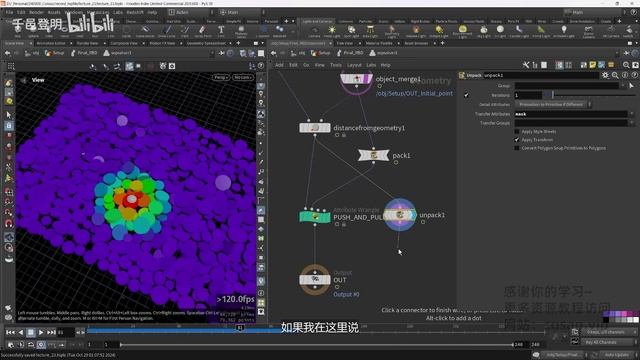Select the GI Light shelf tool
Viewport: 640px width, 360px height.
click(x=500, y=31)
